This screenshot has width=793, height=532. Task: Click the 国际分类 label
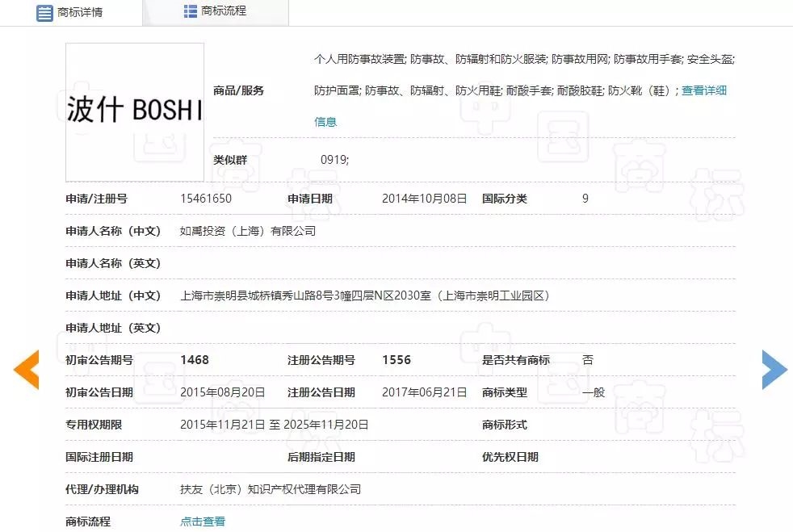pyautogui.click(x=505, y=199)
